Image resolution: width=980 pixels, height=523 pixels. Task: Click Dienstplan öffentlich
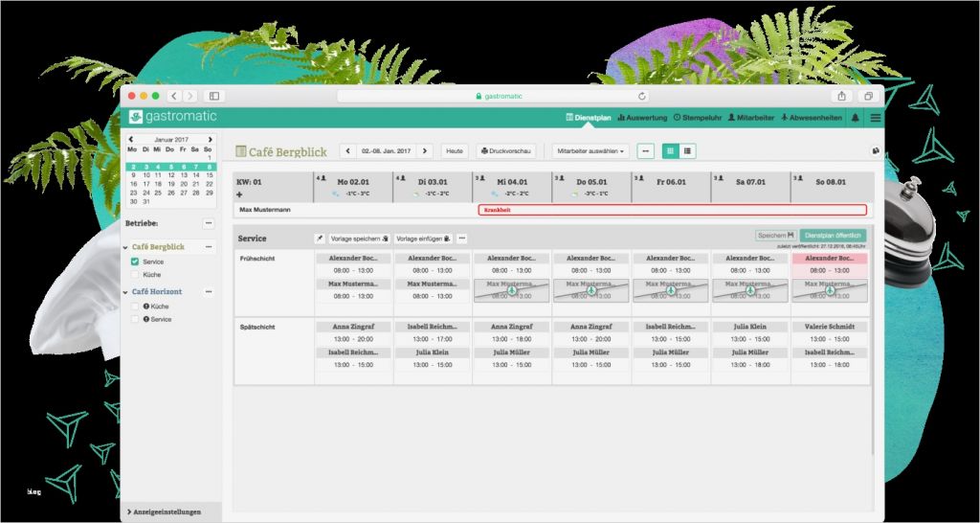click(x=833, y=236)
